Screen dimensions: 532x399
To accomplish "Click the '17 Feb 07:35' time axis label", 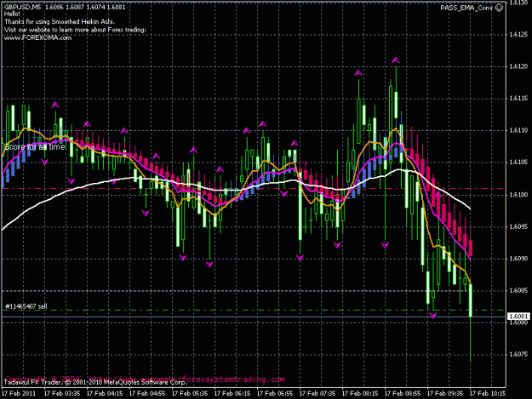I will (x=317, y=394).
